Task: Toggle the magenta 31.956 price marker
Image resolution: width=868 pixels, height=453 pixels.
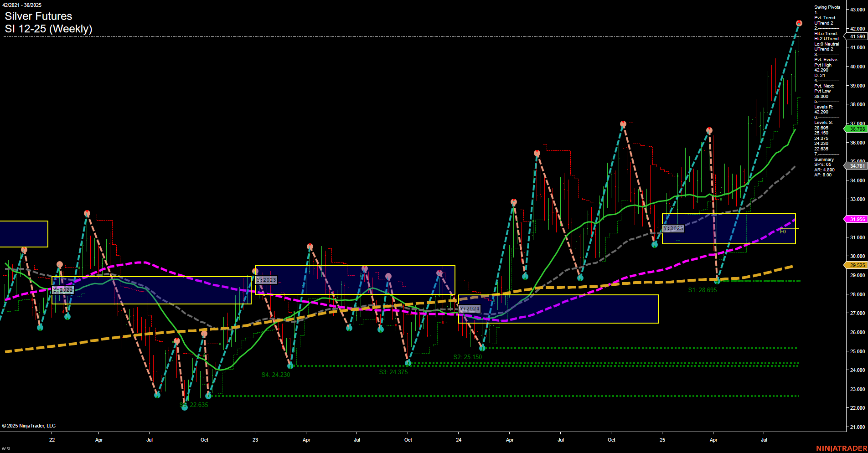Action: click(857, 219)
